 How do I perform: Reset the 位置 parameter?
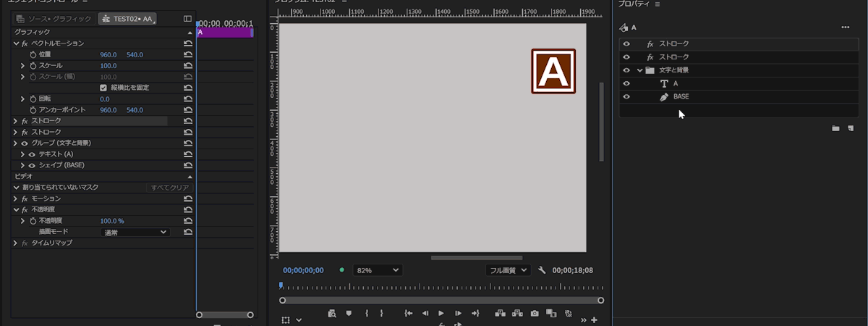tap(188, 54)
